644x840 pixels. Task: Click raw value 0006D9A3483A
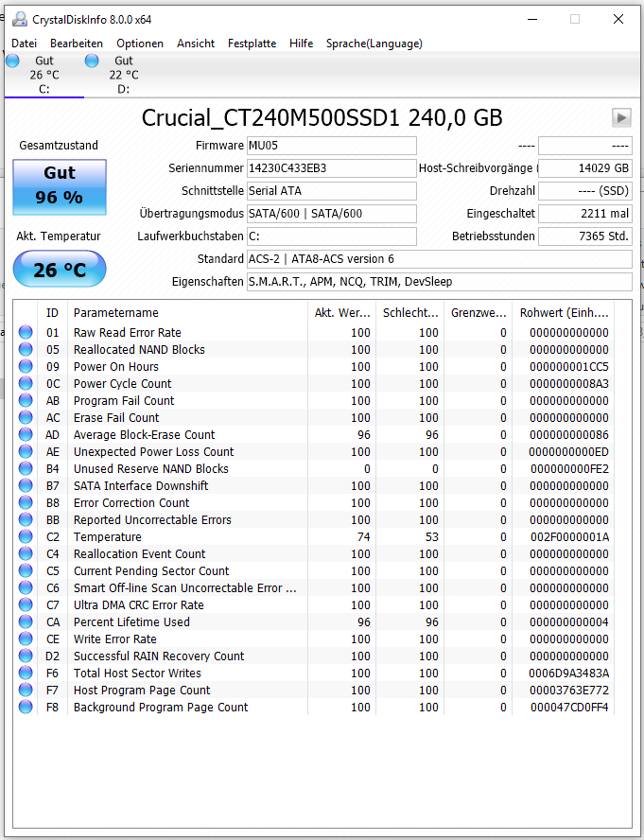pyautogui.click(x=568, y=673)
